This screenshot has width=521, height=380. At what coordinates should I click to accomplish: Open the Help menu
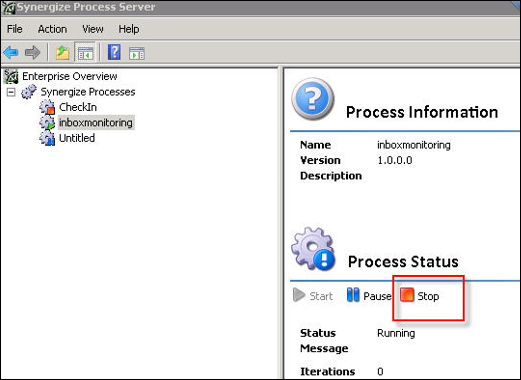(x=129, y=29)
